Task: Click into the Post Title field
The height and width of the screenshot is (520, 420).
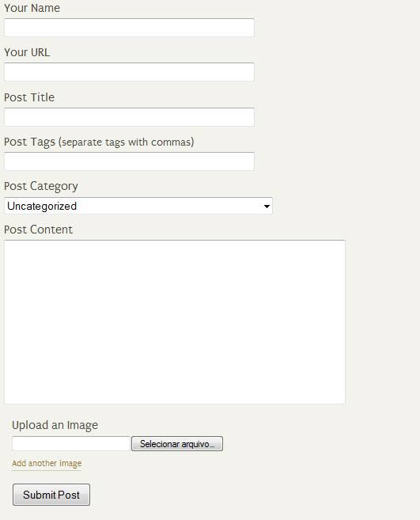Action: (129, 116)
